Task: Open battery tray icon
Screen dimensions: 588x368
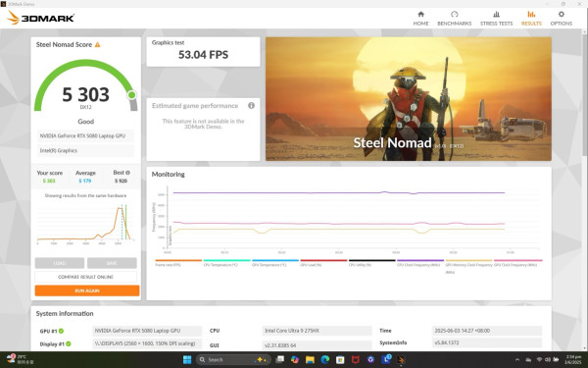Action: pos(556,360)
